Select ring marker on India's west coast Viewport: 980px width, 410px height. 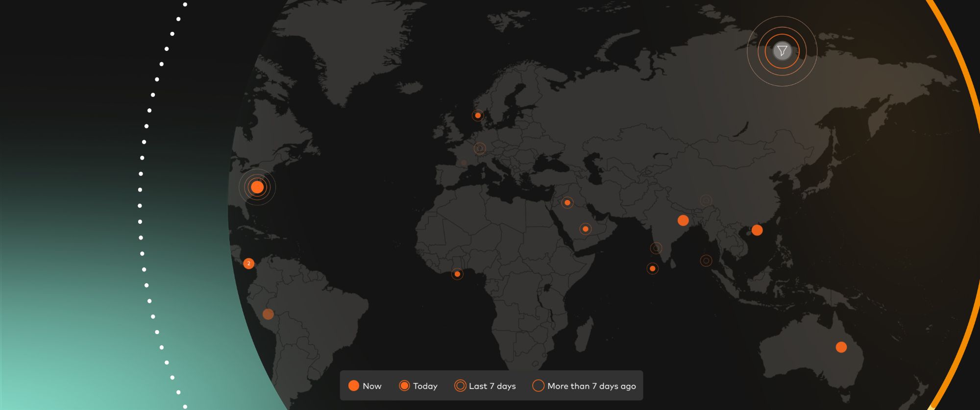click(656, 248)
